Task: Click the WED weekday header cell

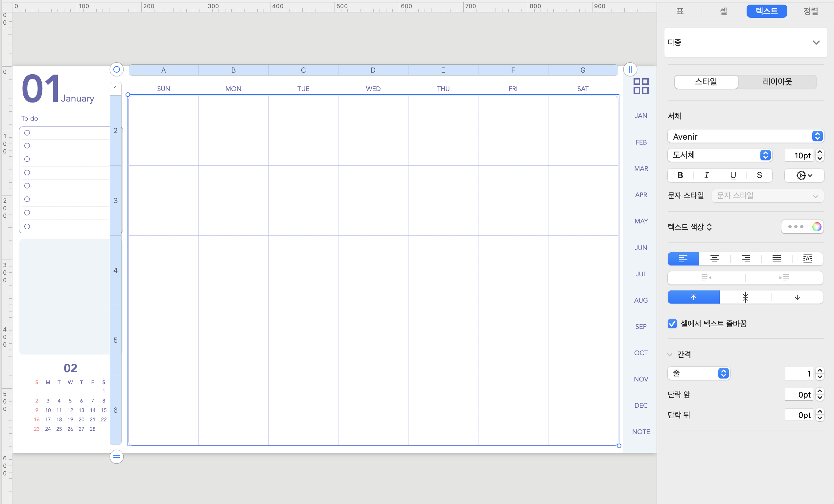Action: pyautogui.click(x=373, y=89)
